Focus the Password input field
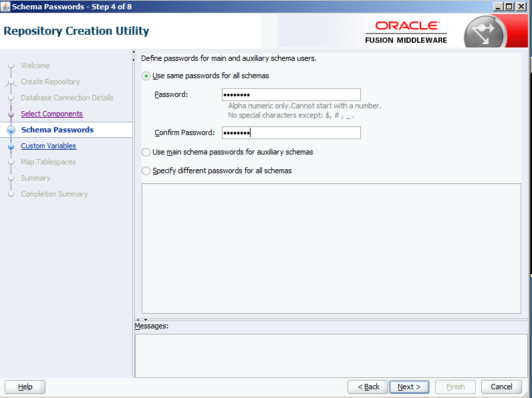Image resolution: width=532 pixels, height=398 pixels. 291,95
